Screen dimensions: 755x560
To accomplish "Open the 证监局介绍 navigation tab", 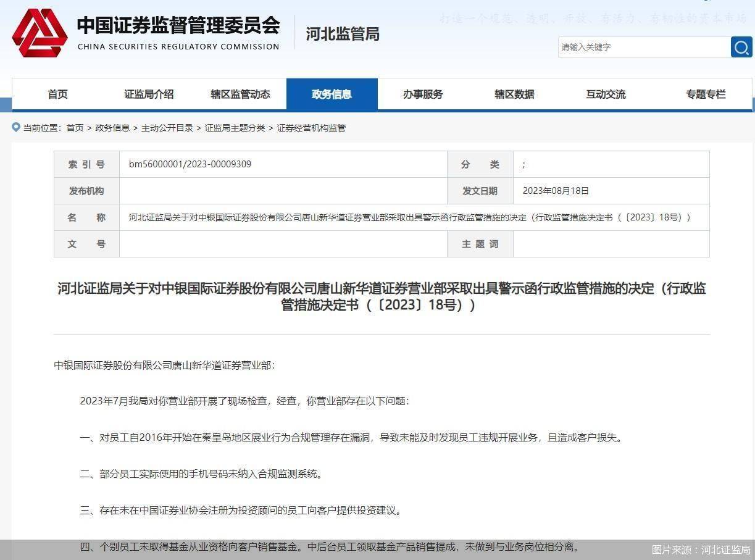I will pyautogui.click(x=149, y=94).
